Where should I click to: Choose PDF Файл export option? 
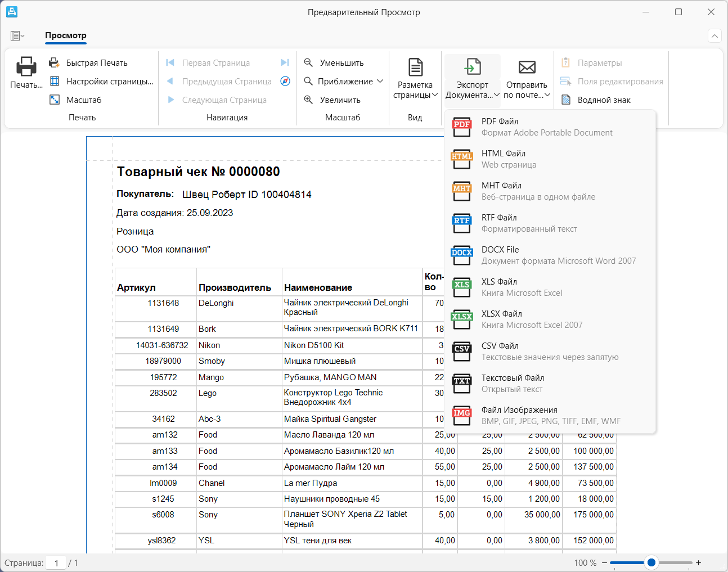tap(550, 127)
